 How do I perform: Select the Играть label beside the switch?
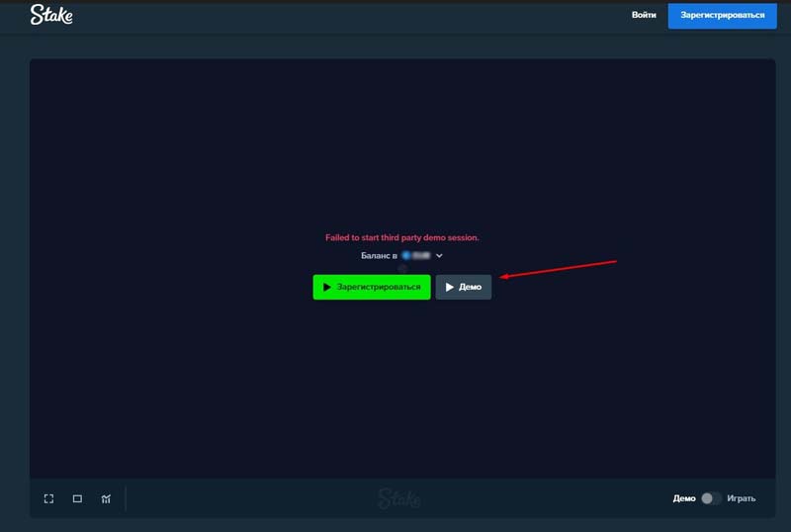742,498
